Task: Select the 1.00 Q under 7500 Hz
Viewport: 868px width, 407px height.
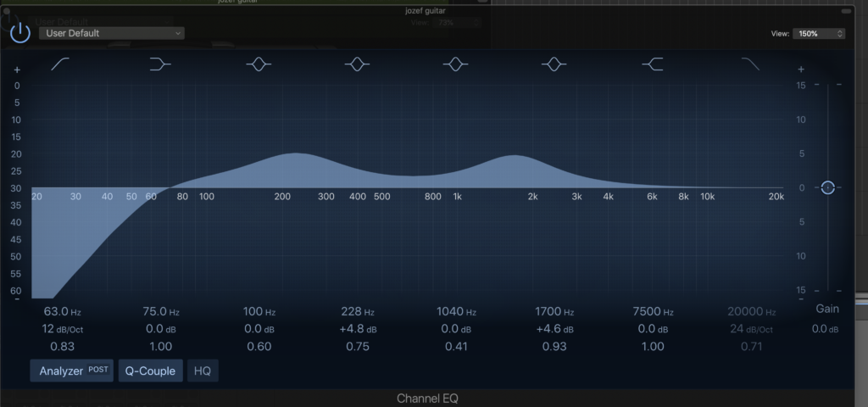Action: coord(654,347)
